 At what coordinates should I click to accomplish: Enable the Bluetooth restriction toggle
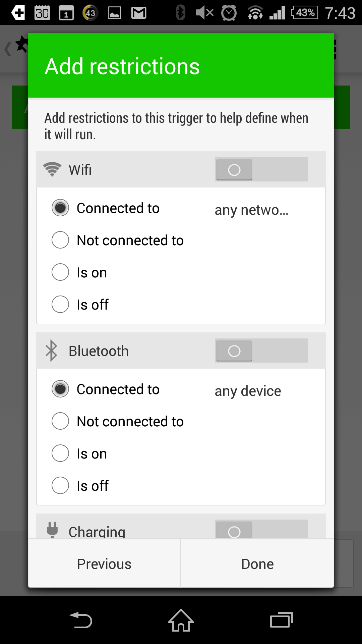coord(261,351)
